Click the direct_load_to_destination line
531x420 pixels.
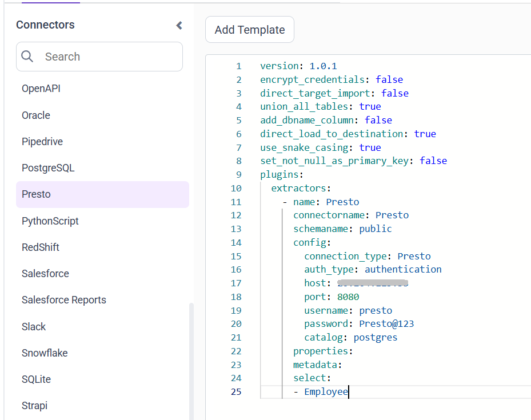pos(348,134)
